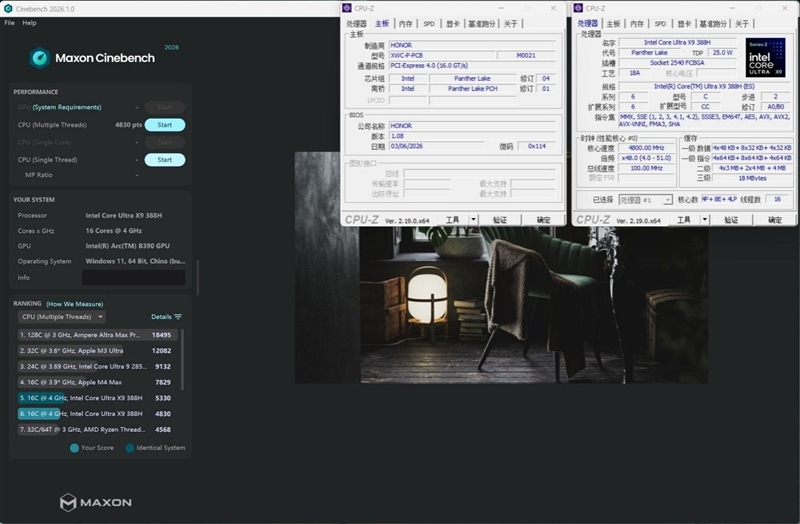This screenshot has height=524, width=800.
Task: Click the Your Score legend dot
Action: [x=74, y=448]
